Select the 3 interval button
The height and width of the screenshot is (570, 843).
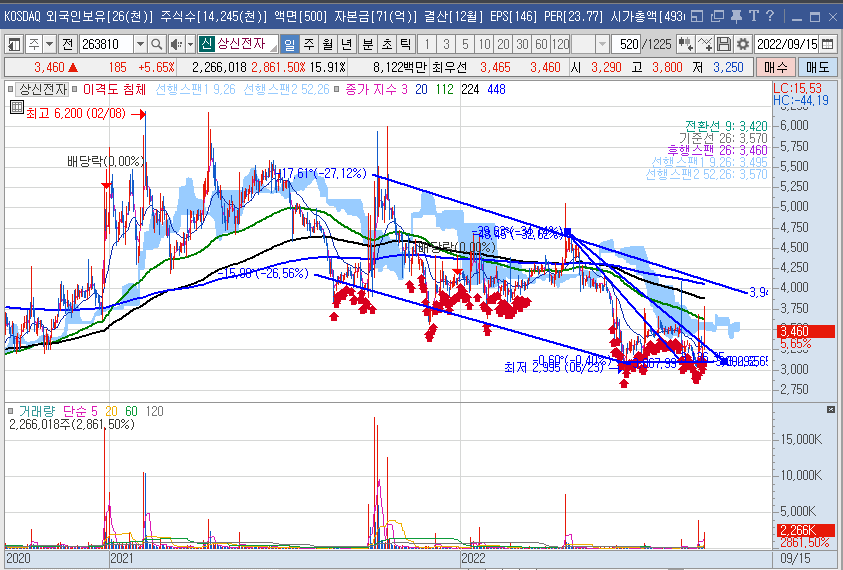point(446,44)
